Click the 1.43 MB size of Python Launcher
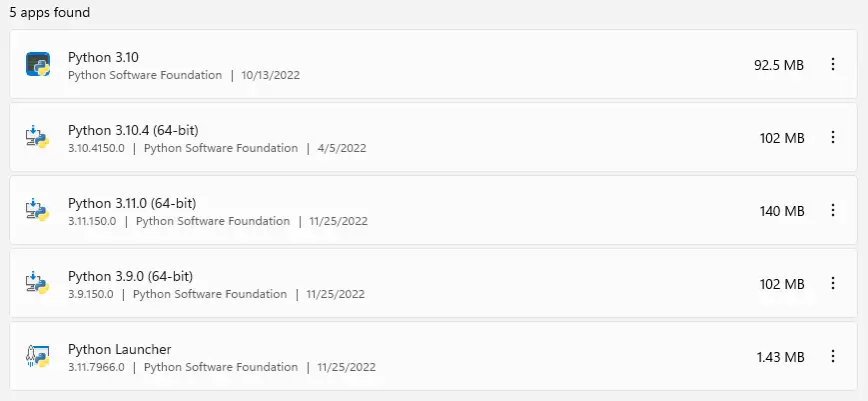 pyautogui.click(x=780, y=357)
